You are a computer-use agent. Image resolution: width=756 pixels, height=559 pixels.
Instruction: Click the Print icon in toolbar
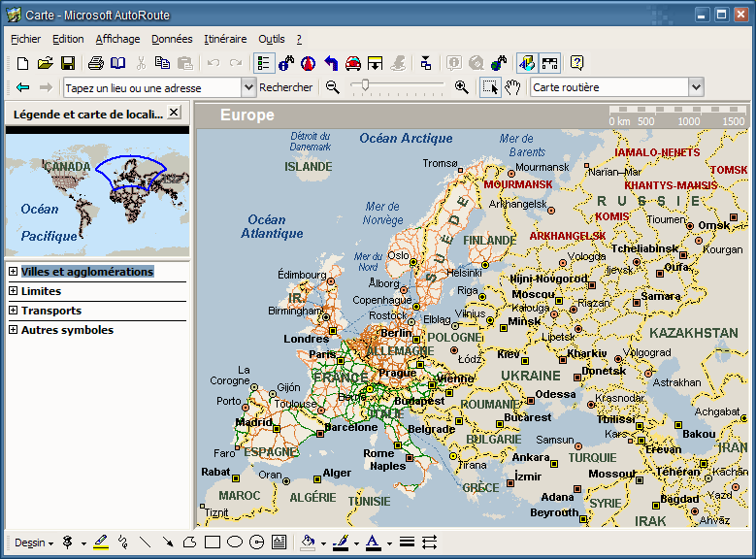95,63
